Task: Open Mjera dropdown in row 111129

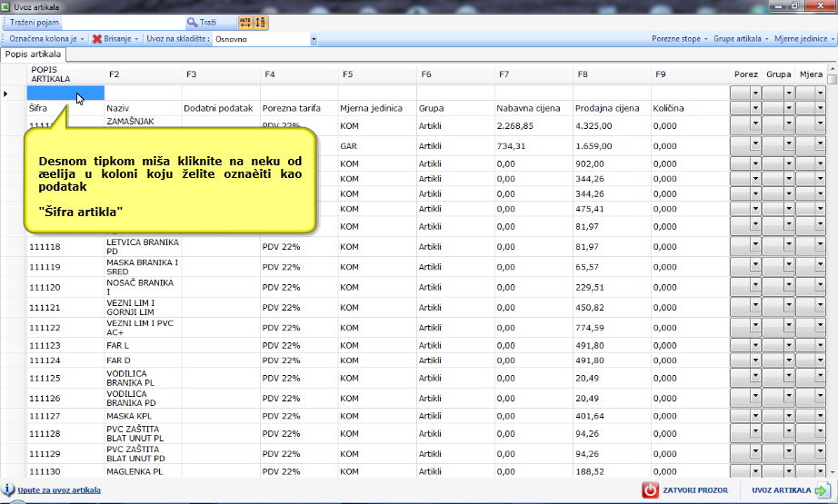Action: pos(821,451)
